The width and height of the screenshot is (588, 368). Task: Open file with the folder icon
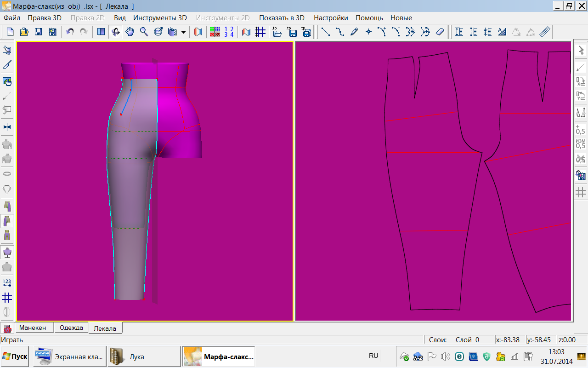pos(24,32)
